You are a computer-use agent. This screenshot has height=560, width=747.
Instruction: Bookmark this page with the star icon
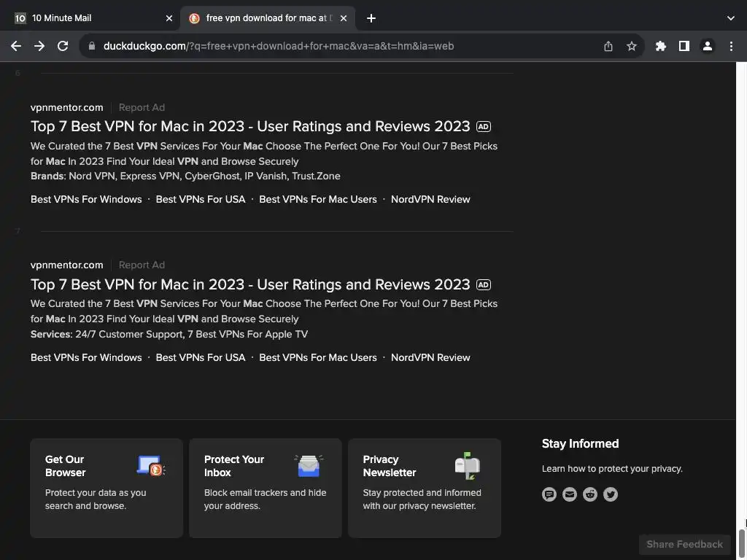(632, 46)
